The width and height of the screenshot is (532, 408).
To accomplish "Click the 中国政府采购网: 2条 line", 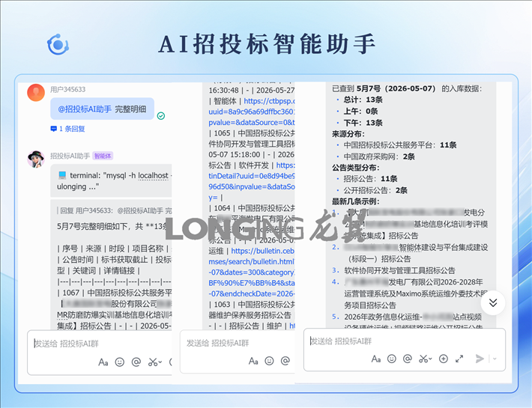I will [x=379, y=156].
